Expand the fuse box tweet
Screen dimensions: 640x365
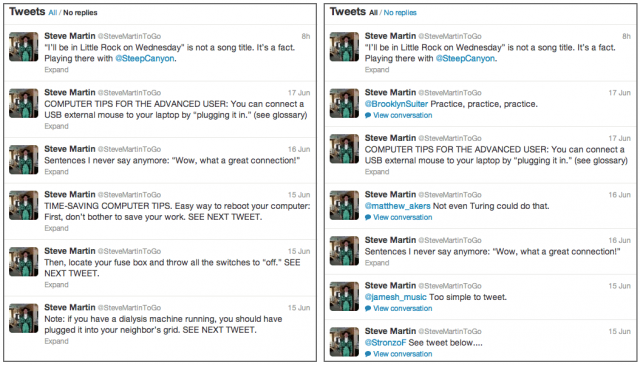pos(56,285)
